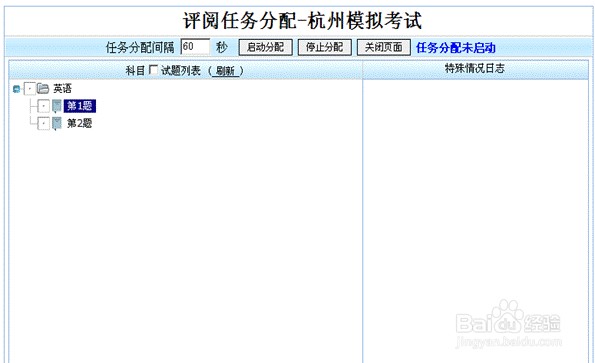Click the document icon of 第1题
The width and height of the screenshot is (595, 363).
click(x=57, y=106)
